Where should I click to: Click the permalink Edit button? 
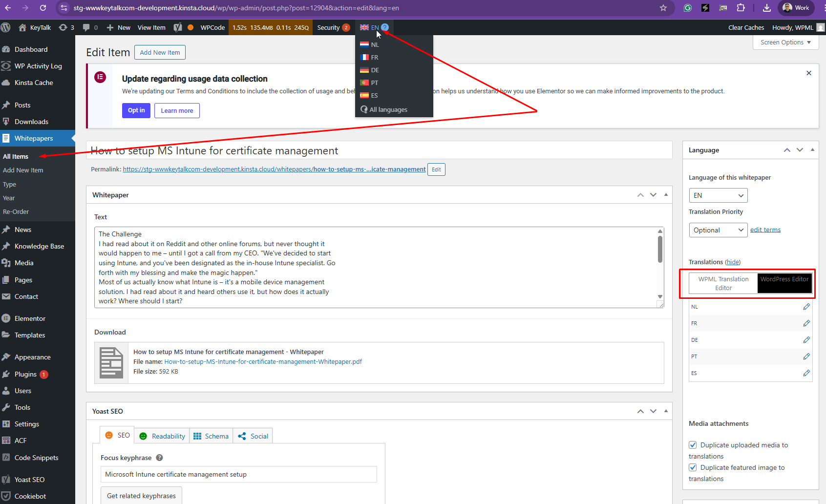436,169
